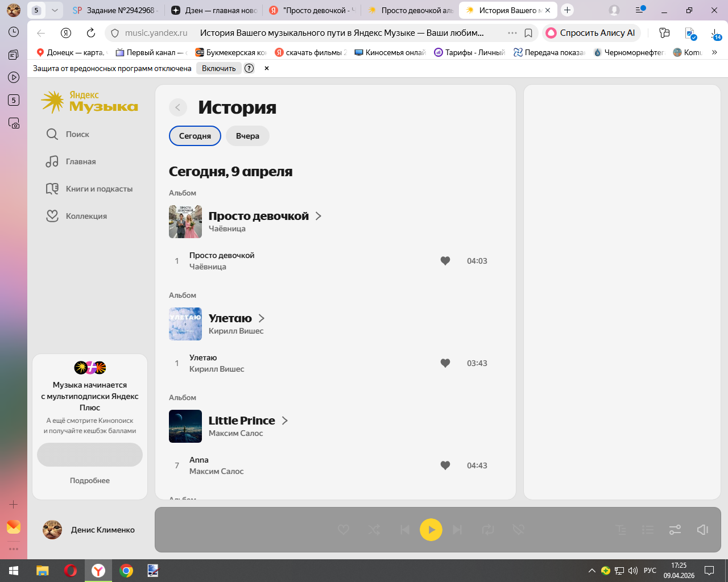Open Подробнее link about Яндекс Плюс
The height and width of the screenshot is (582, 728).
[x=90, y=480]
